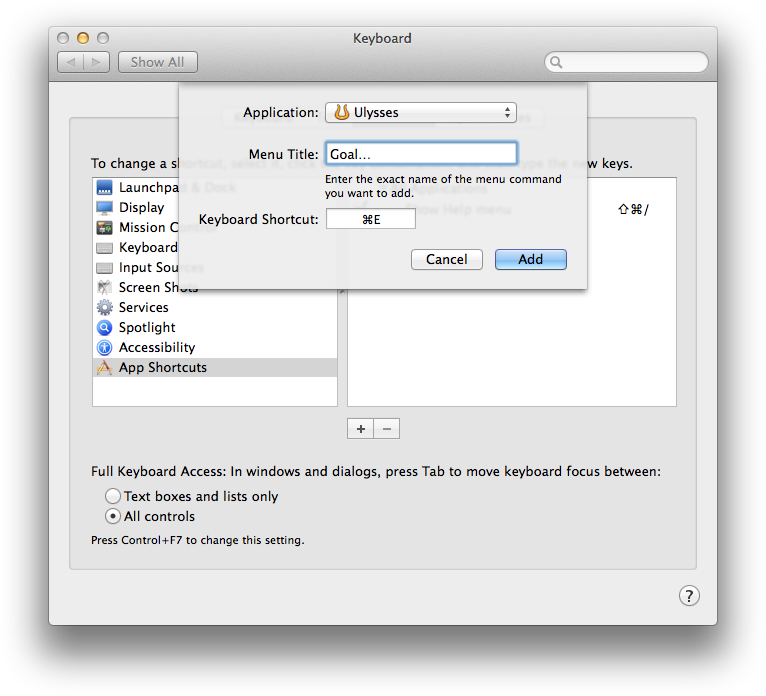Select the Display row label
The height and width of the screenshot is (696, 766).
tap(142, 208)
